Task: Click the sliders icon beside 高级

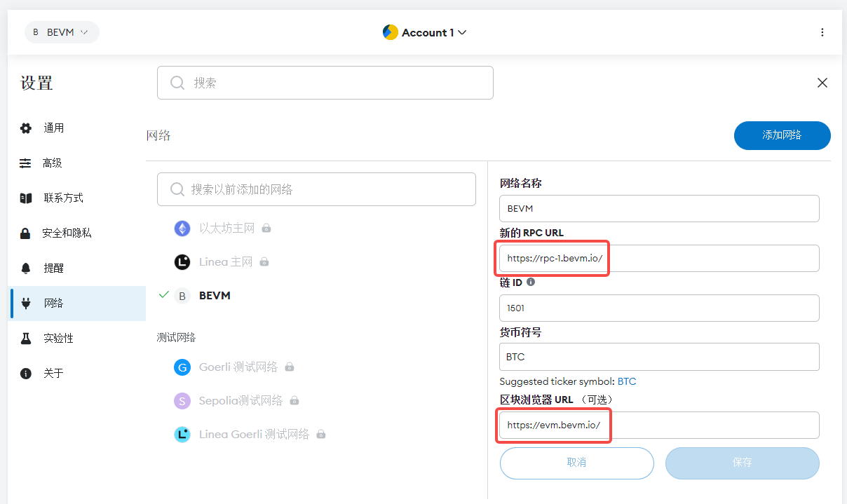Action: pyautogui.click(x=26, y=163)
